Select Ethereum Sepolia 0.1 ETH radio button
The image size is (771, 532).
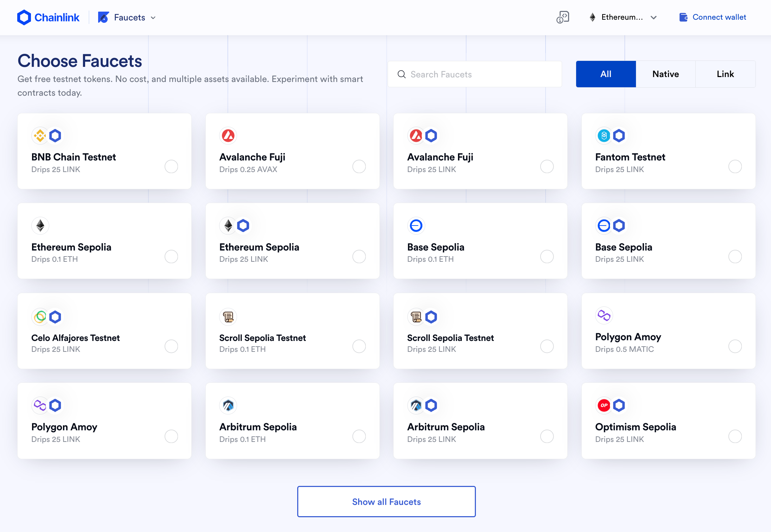[171, 256]
